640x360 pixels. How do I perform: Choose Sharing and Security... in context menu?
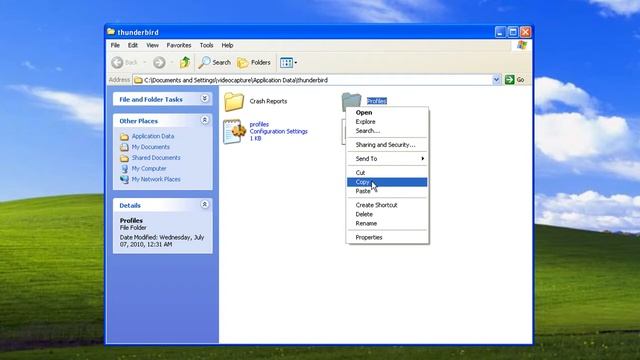click(387, 145)
